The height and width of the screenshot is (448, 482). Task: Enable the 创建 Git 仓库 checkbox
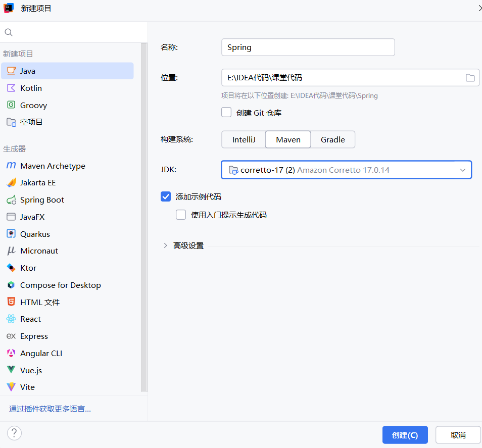point(226,113)
